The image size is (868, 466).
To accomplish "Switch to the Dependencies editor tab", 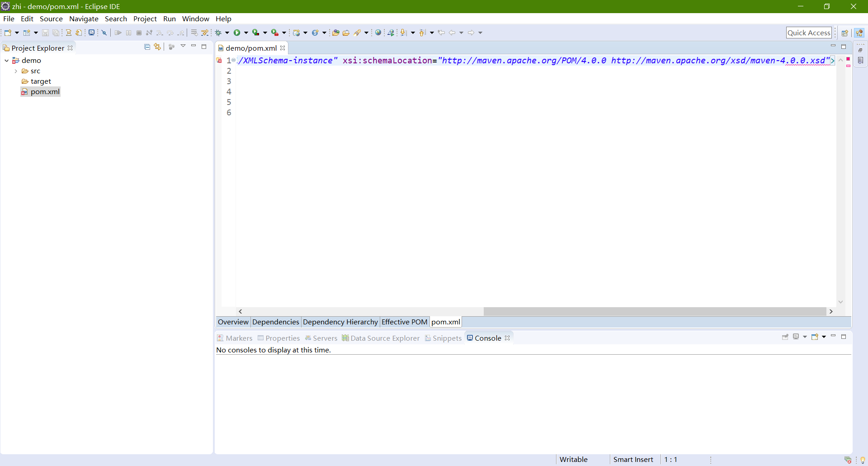I will click(275, 322).
